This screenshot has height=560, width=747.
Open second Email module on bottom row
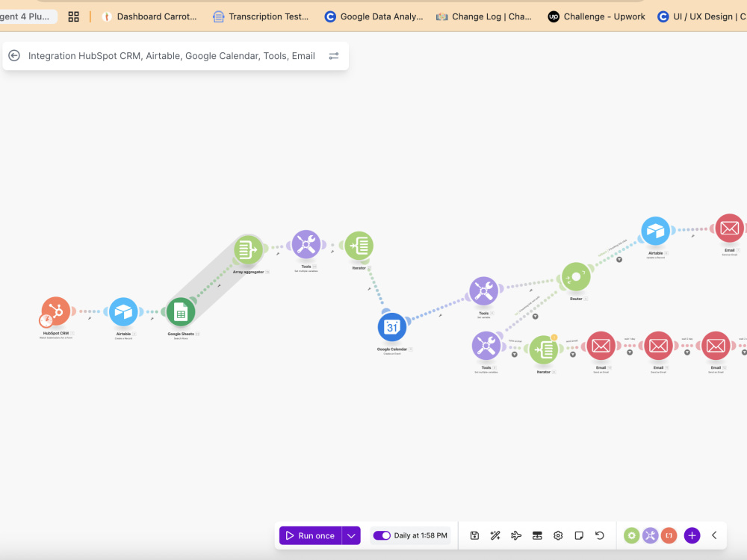658,346
